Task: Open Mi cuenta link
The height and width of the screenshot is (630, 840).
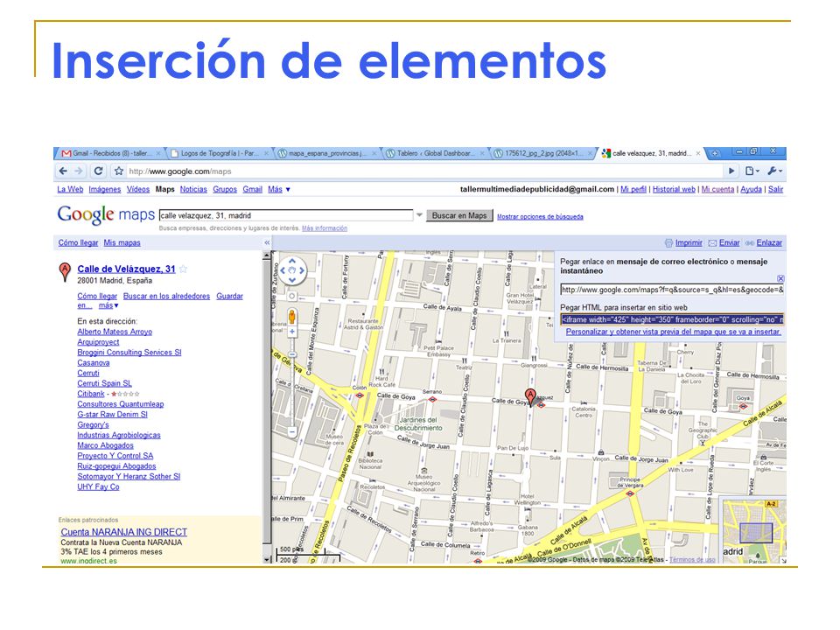Action: 717,190
